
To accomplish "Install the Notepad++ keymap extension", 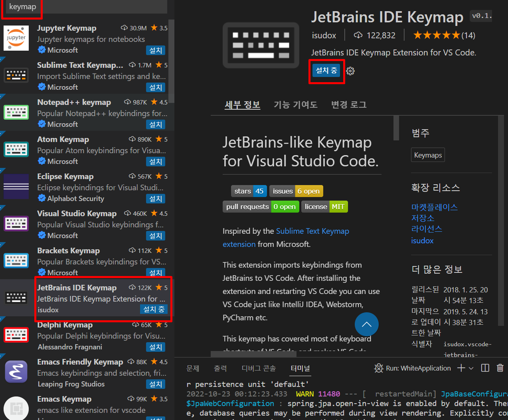I will coord(156,125).
